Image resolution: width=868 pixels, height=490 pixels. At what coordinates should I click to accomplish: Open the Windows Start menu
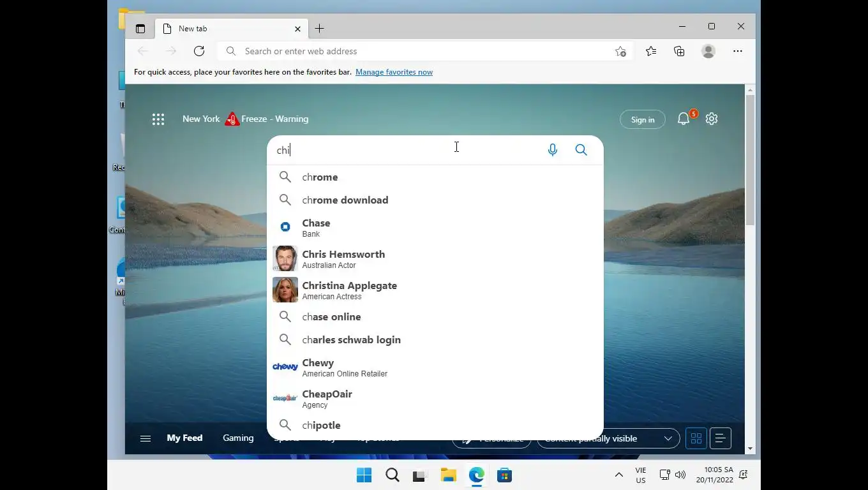coord(364,475)
